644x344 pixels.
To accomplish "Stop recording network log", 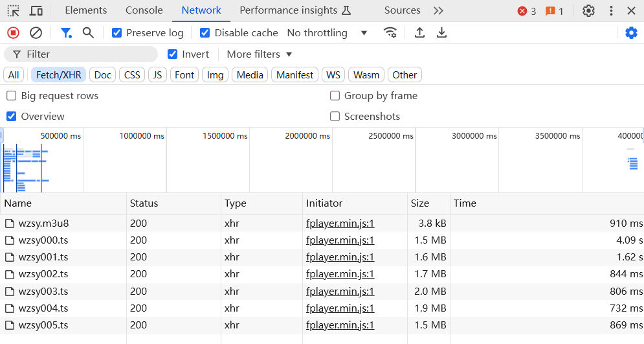I will (13, 32).
